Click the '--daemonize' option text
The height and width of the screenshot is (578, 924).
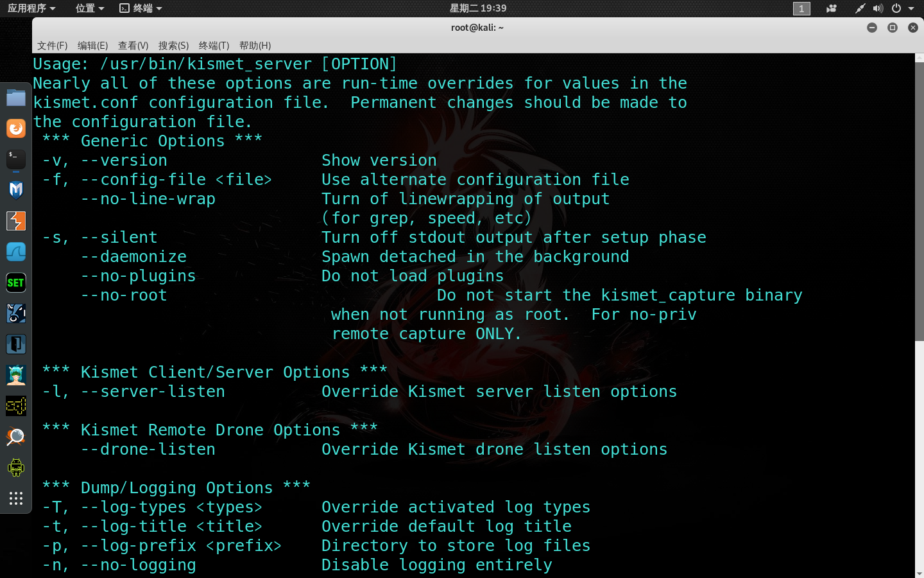(133, 257)
